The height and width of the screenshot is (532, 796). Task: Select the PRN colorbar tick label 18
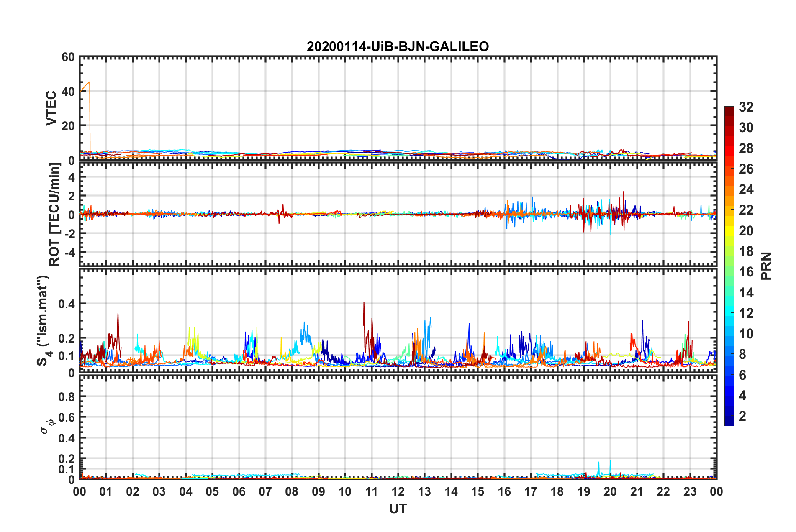746,251
